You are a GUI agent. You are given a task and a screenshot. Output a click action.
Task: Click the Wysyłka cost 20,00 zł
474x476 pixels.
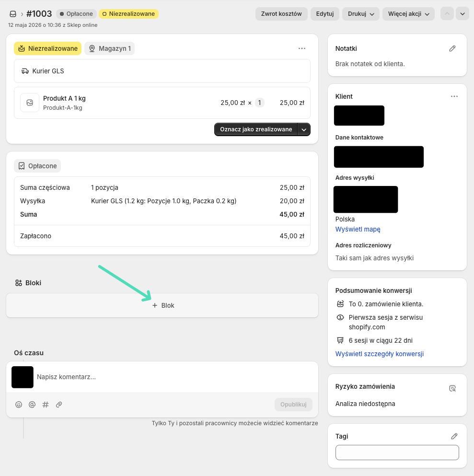tap(291, 201)
